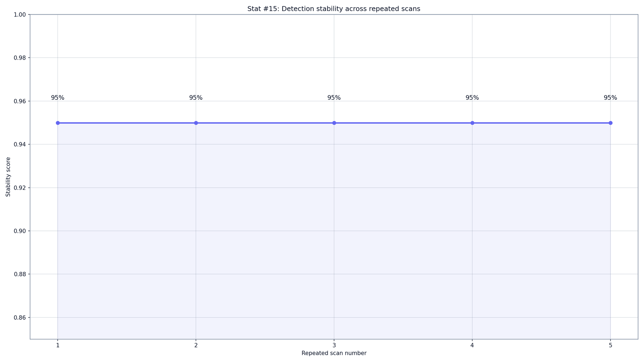Pick the data point marker at scan 5
Viewport: 644px width, 362px height.
coord(611,123)
